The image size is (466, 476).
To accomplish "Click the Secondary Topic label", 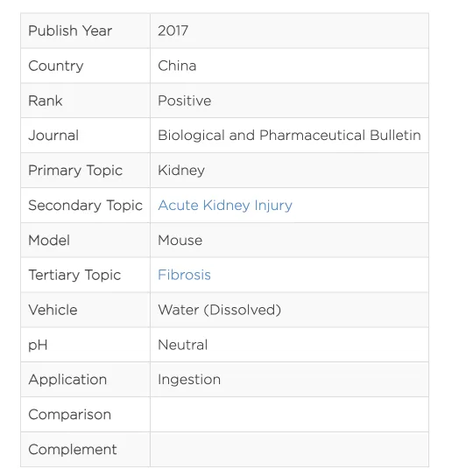I will (x=86, y=206).
